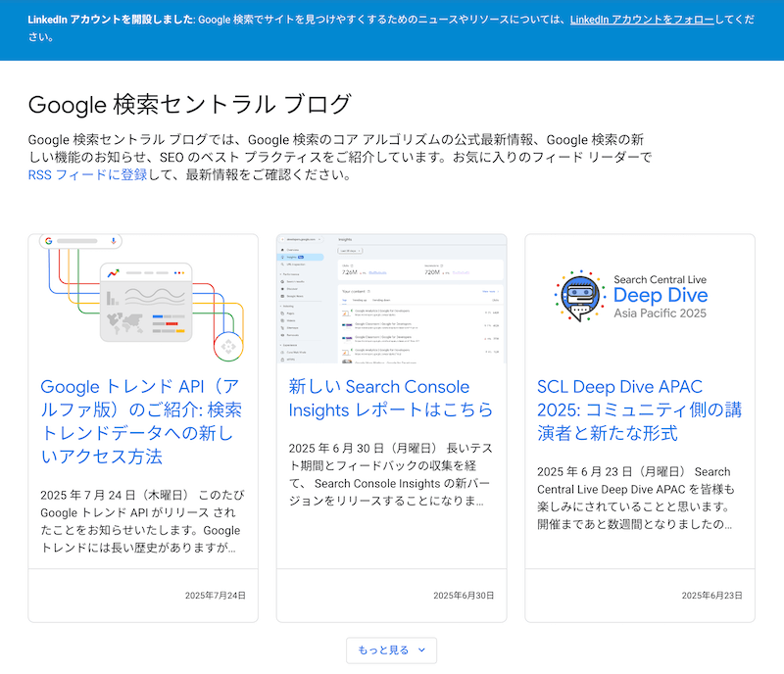Open SCL Deep Dive APAC 2025 article title

tap(639, 409)
